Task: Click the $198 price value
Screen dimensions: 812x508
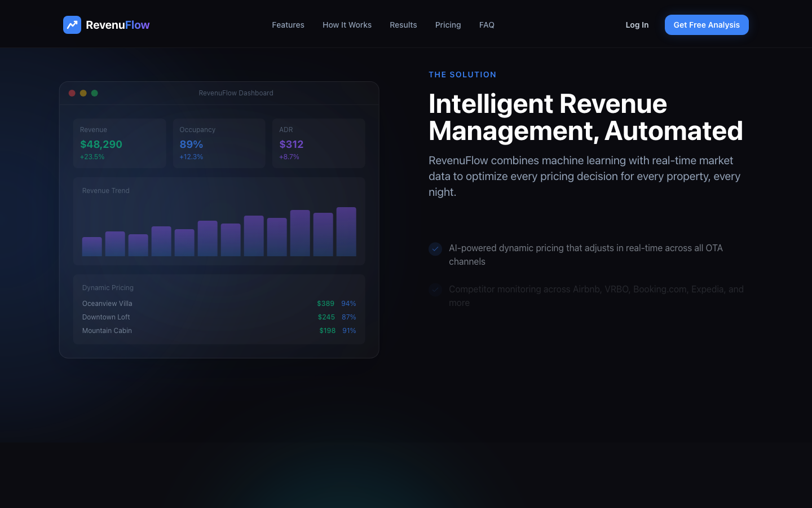Action: tap(328, 331)
